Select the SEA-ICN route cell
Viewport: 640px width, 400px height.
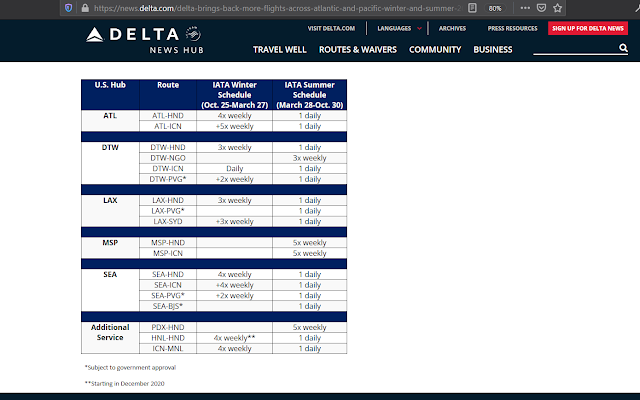pyautogui.click(x=168, y=285)
